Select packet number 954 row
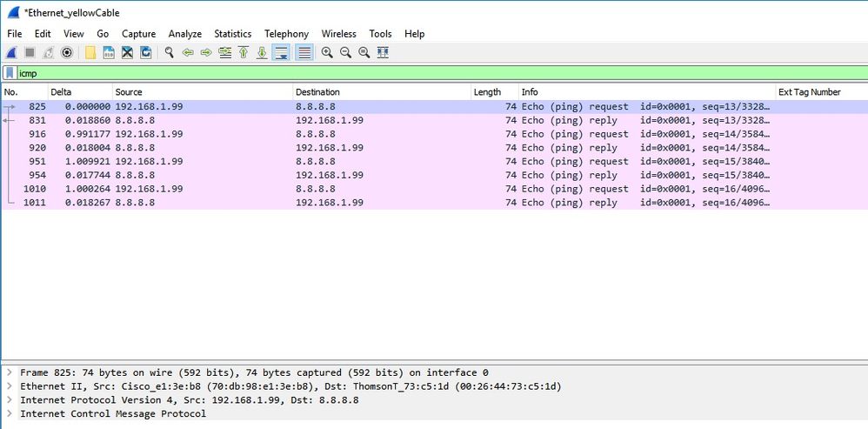868x429 pixels. (435, 175)
